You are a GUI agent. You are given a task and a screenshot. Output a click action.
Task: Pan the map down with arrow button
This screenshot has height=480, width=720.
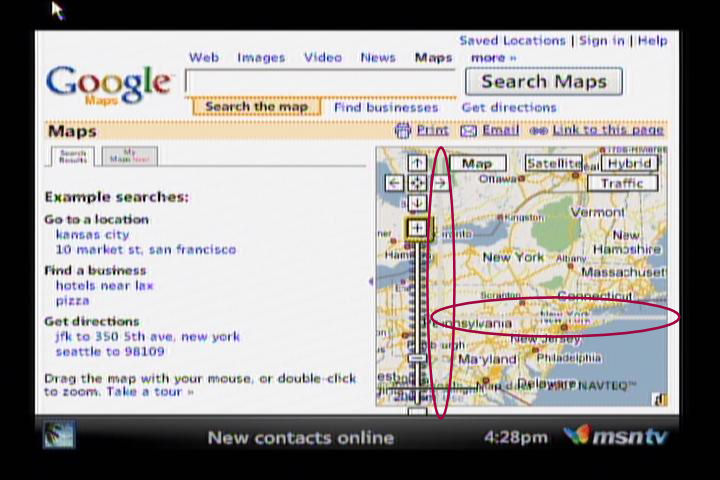tap(417, 203)
